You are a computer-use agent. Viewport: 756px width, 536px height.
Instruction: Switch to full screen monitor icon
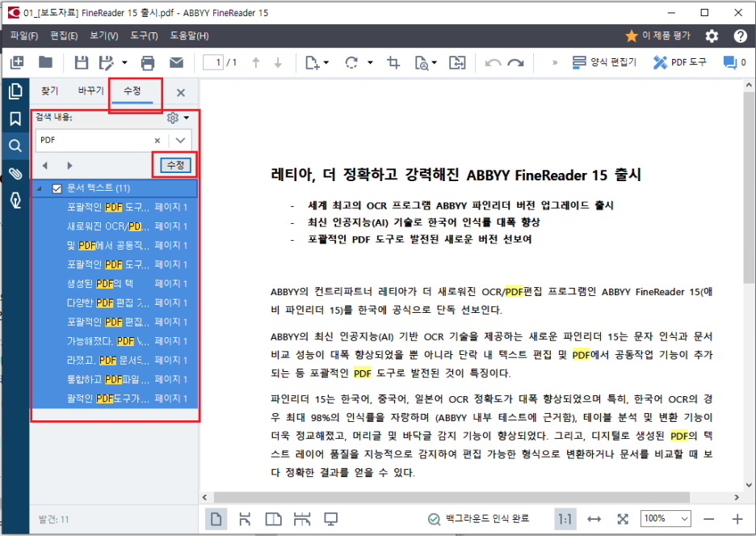(331, 519)
